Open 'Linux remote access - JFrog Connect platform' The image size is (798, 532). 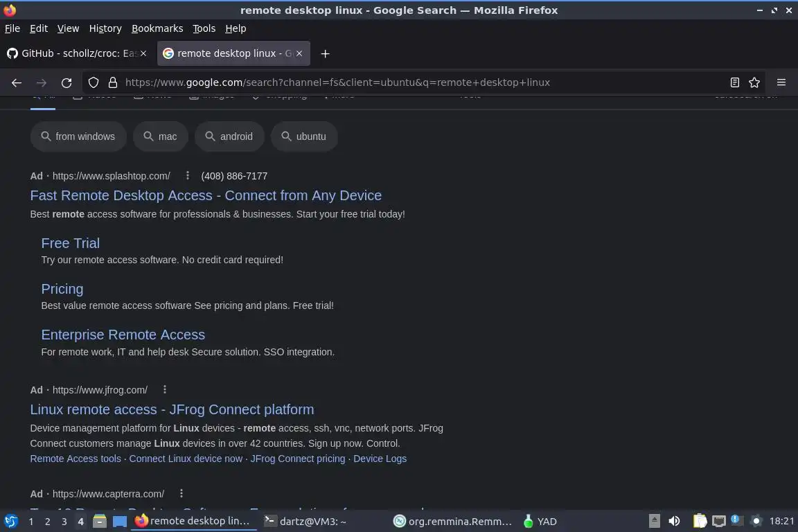tap(172, 409)
